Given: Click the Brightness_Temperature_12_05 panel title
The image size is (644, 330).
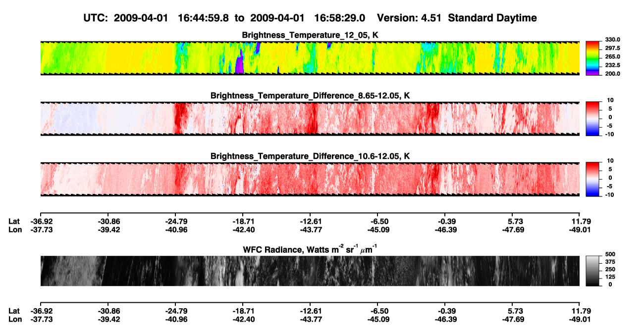Looking at the screenshot, I should pos(310,35).
